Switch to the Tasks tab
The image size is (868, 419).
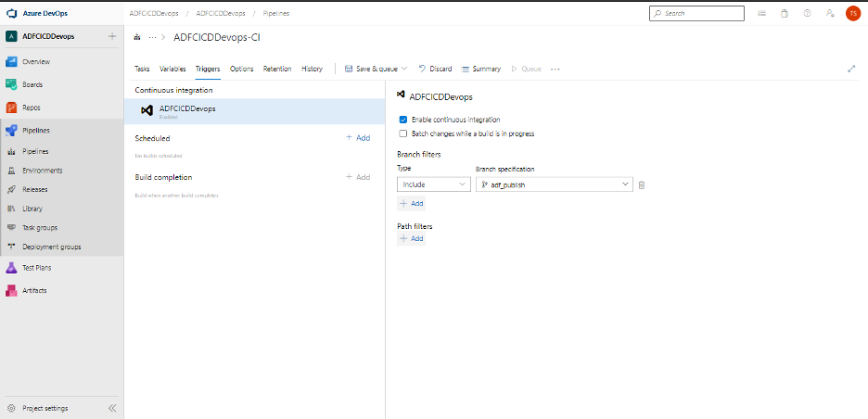pos(142,70)
